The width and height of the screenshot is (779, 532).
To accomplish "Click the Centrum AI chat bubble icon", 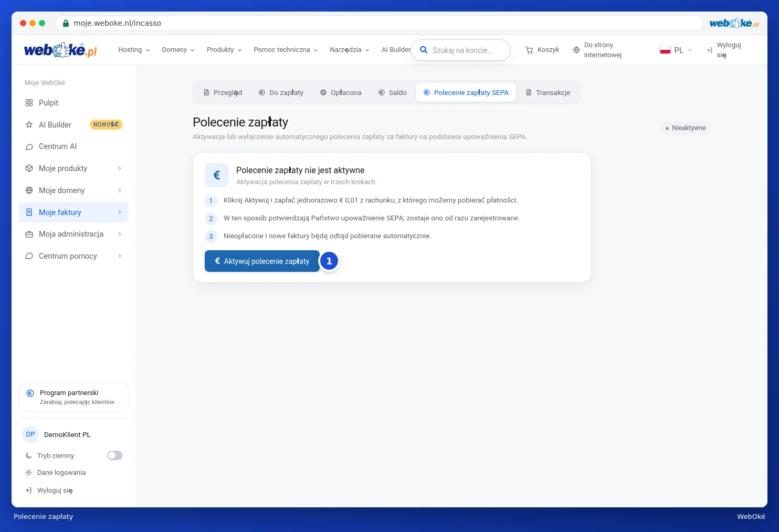I will click(29, 147).
